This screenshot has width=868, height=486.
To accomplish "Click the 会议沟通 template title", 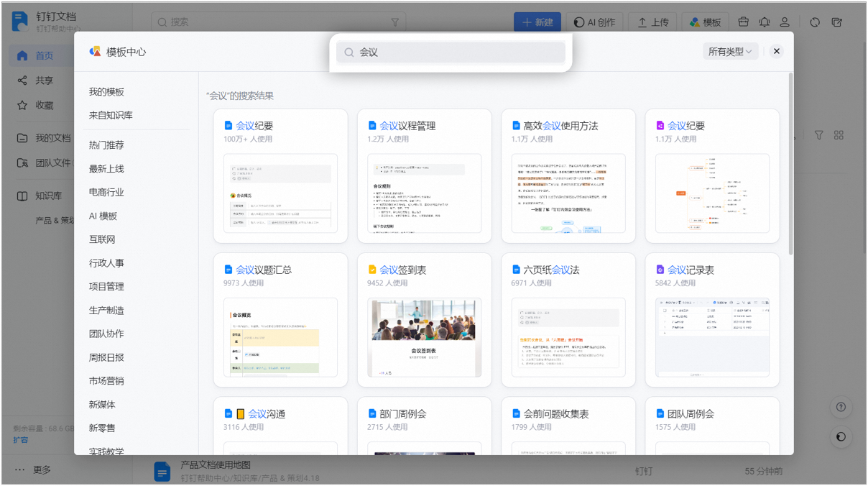I will 267,414.
